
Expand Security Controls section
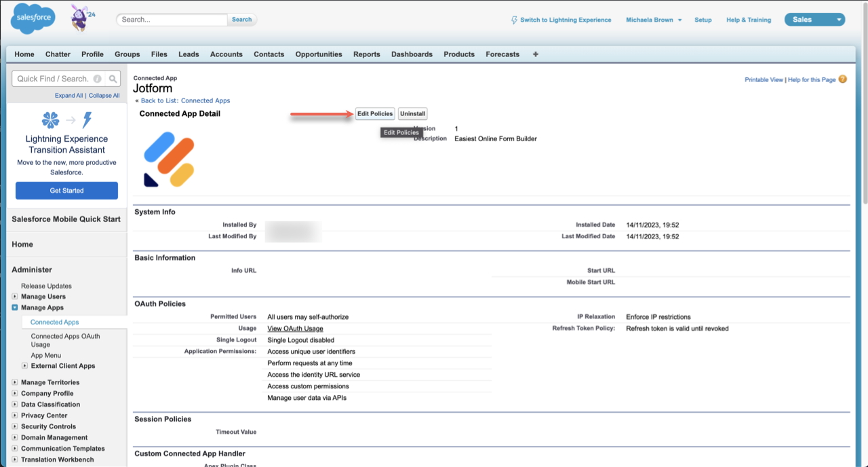click(x=15, y=426)
